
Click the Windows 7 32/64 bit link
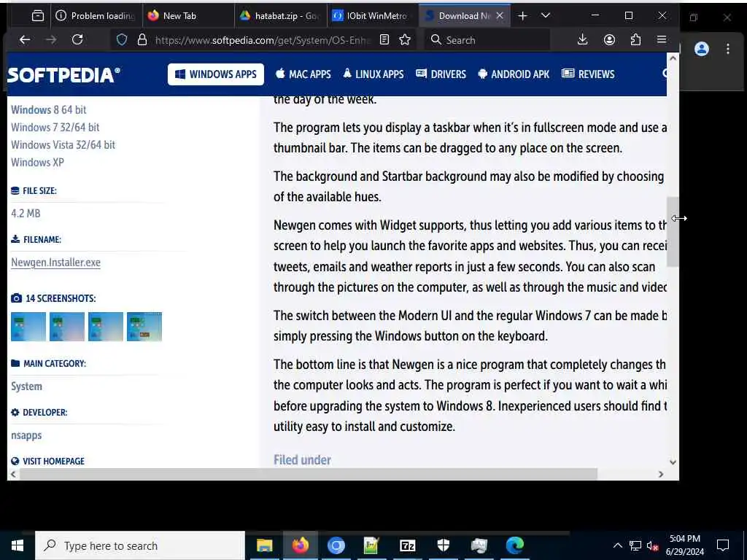(x=55, y=128)
